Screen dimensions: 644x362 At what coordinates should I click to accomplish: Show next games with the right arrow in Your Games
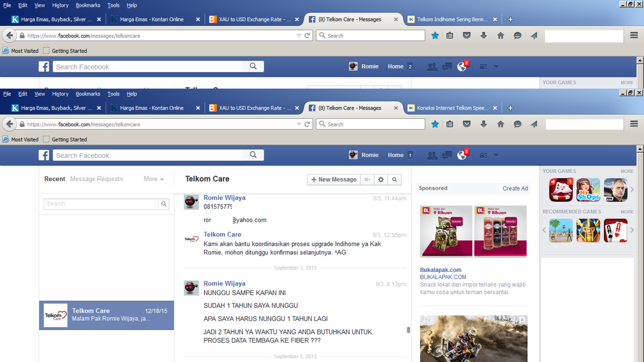(632, 190)
